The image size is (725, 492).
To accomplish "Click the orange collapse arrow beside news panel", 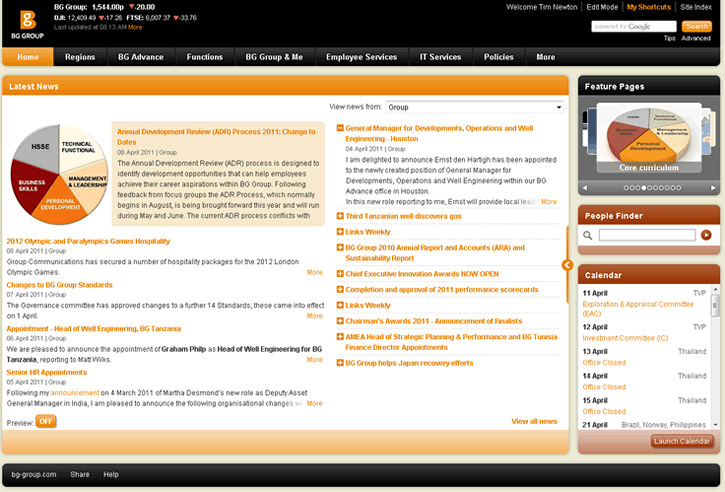I will click(567, 265).
